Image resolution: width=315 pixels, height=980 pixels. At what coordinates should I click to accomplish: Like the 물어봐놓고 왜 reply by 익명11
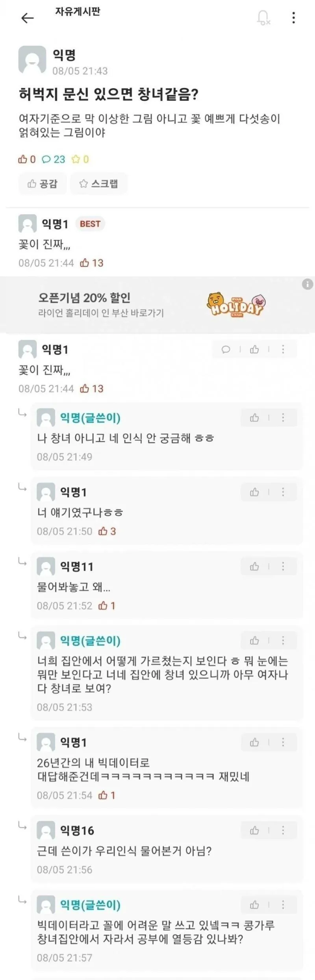pos(254,567)
